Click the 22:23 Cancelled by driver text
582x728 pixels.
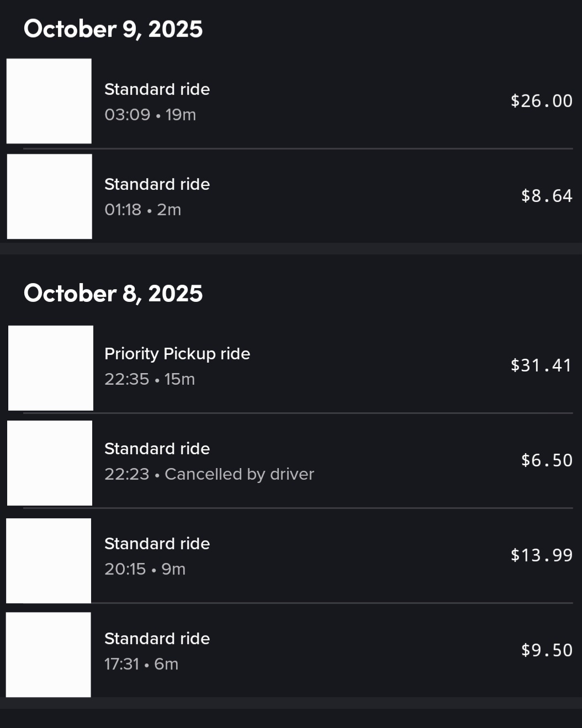[x=209, y=474]
